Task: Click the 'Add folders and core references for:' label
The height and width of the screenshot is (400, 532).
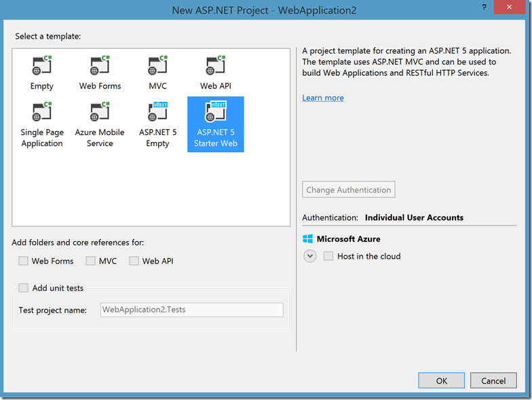Action: (x=77, y=242)
